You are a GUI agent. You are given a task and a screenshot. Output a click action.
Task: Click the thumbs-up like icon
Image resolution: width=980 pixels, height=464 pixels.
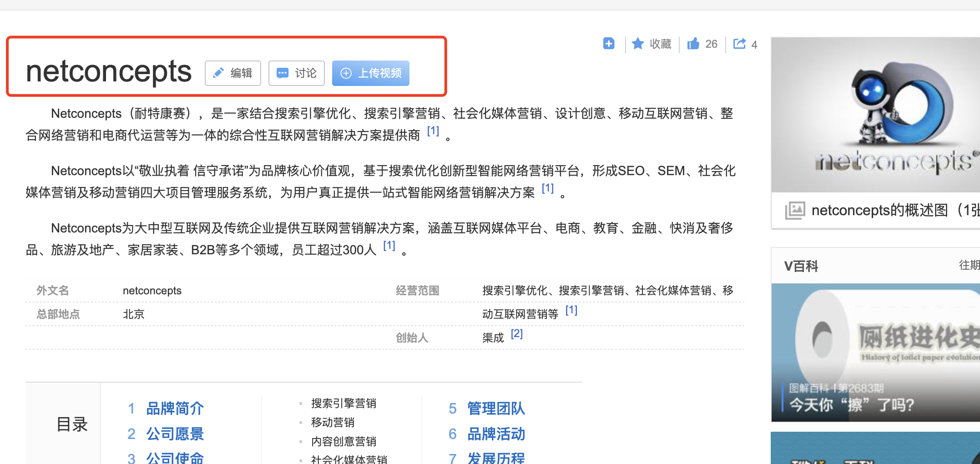[693, 44]
